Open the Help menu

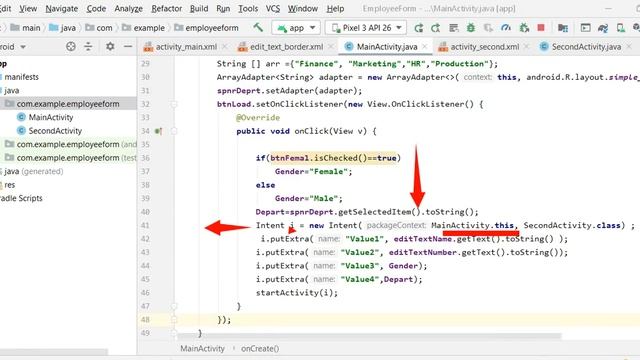[x=335, y=8]
